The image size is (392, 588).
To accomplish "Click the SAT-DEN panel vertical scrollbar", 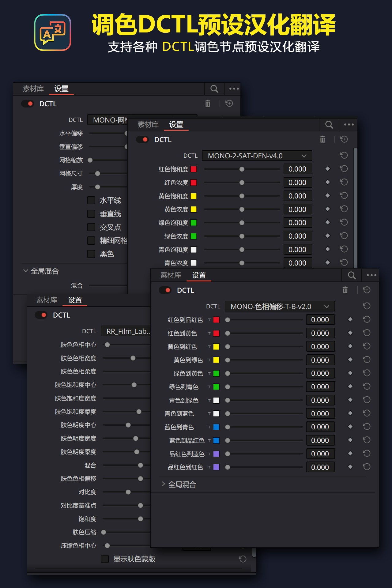I will [x=355, y=208].
